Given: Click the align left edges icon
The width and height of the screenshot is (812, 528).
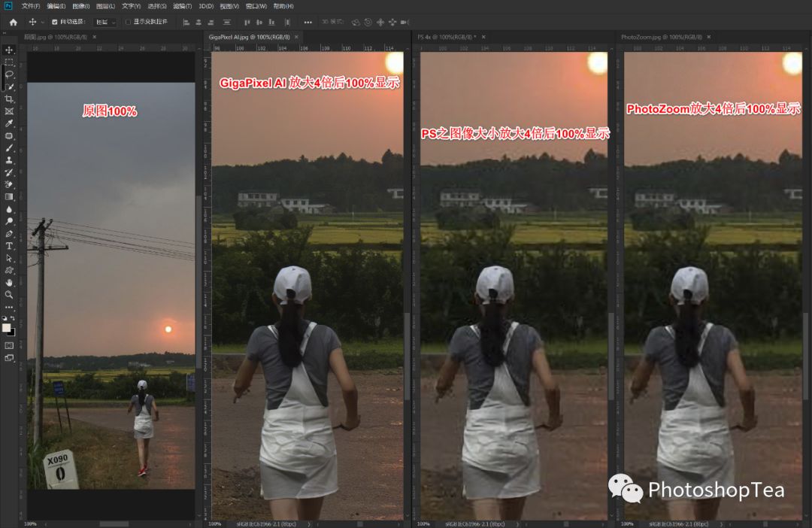Looking at the screenshot, I should click(x=186, y=23).
